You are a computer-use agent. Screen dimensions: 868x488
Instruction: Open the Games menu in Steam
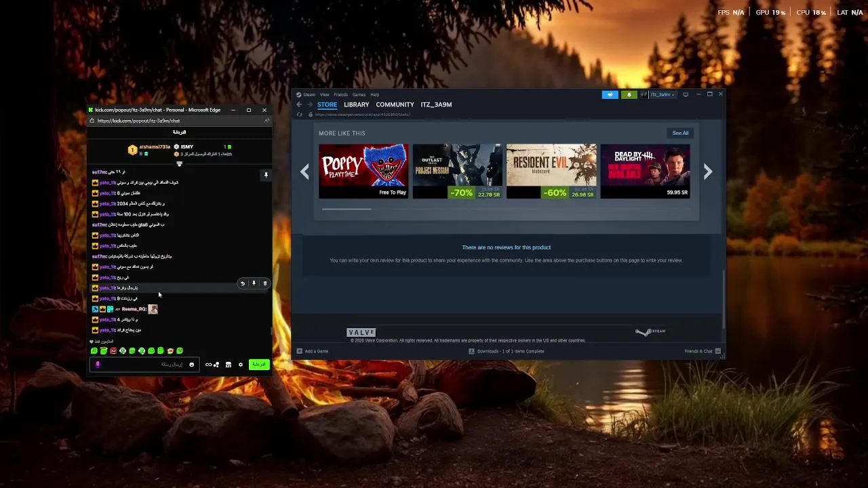point(359,94)
